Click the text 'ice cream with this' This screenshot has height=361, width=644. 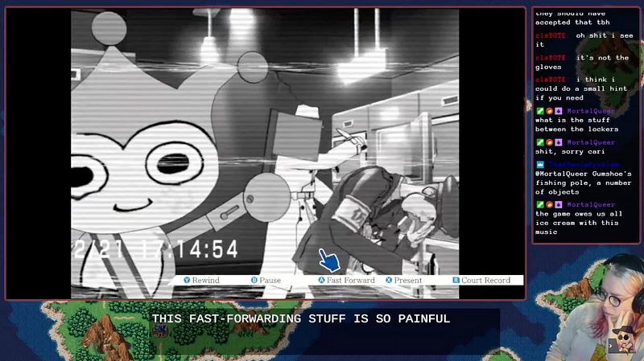[x=576, y=224]
